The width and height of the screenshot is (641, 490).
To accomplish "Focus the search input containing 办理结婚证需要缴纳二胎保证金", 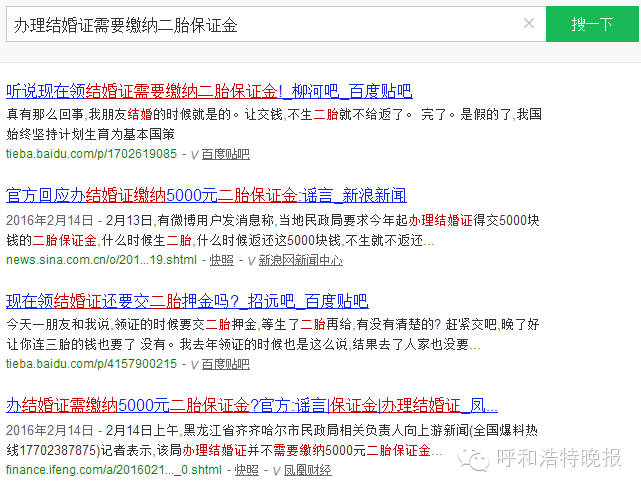I will tap(276, 24).
